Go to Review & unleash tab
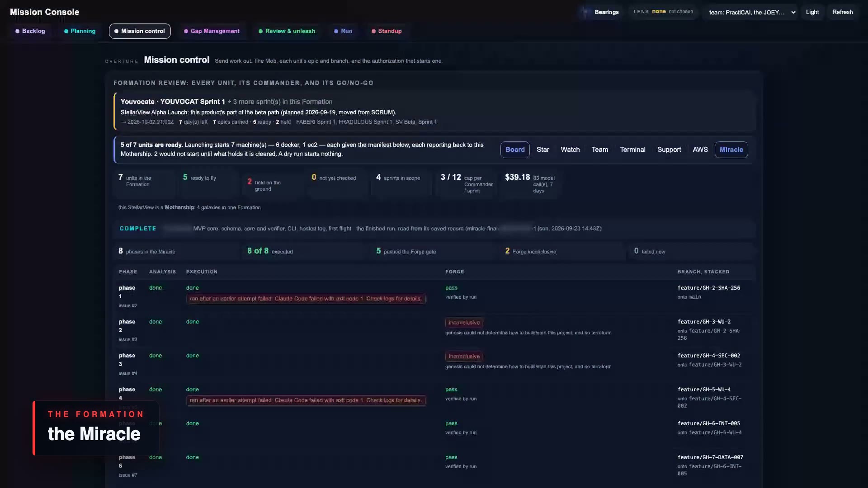This screenshot has width=868, height=488. coord(287,31)
